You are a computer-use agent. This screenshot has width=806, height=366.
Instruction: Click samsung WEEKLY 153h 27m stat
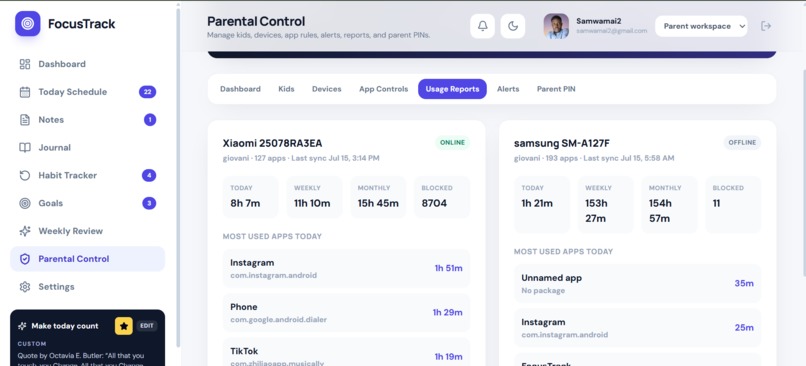tap(606, 205)
